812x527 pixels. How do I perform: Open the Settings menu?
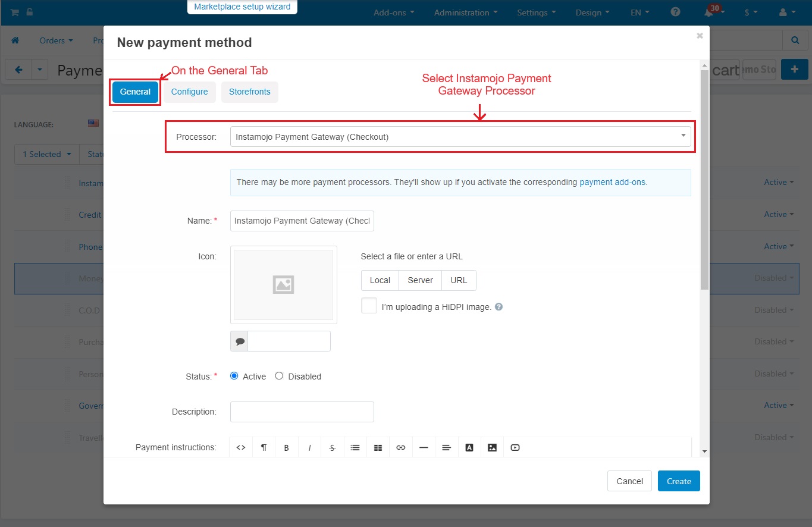pyautogui.click(x=537, y=12)
